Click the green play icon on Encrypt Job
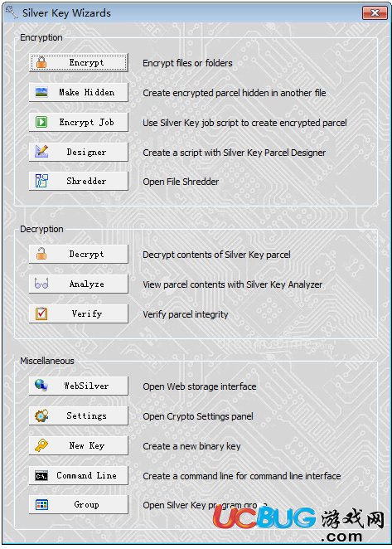The image size is (392, 549). click(41, 122)
